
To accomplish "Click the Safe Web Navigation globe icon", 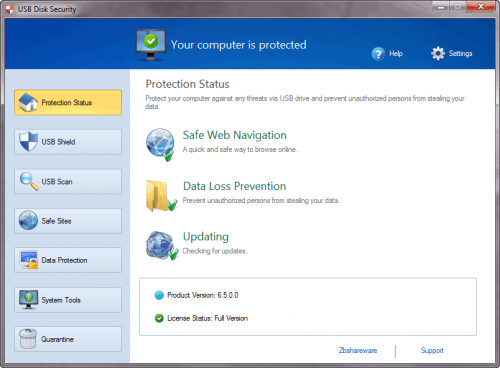I will click(x=161, y=144).
